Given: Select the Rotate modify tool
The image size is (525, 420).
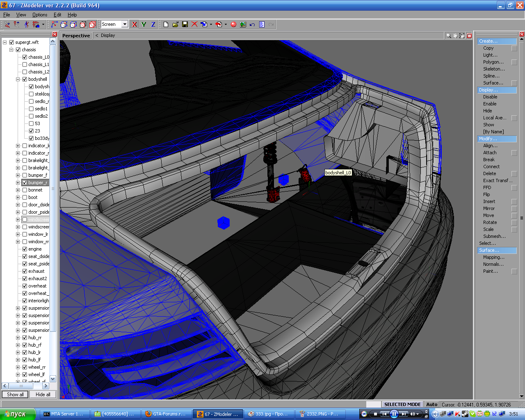Looking at the screenshot, I should point(490,223).
